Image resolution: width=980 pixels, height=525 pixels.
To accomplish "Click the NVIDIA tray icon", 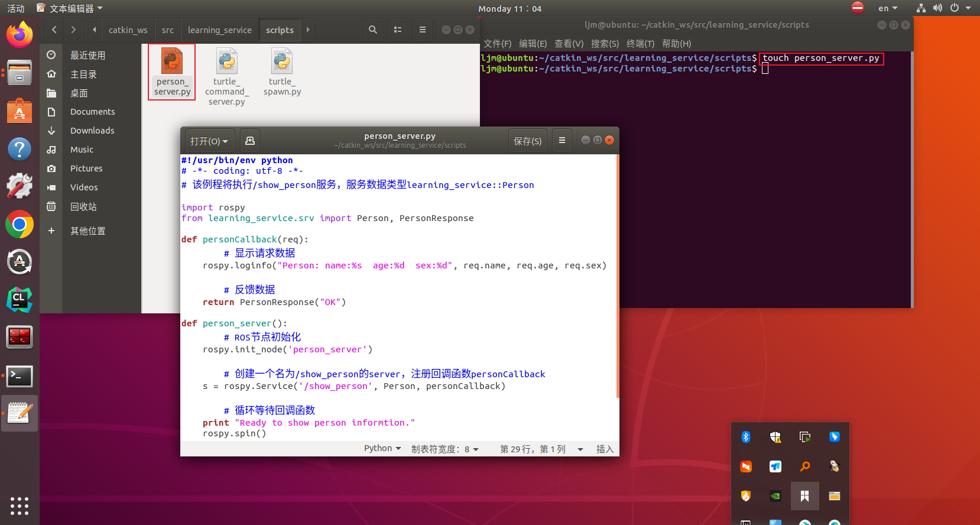I will tap(775, 496).
